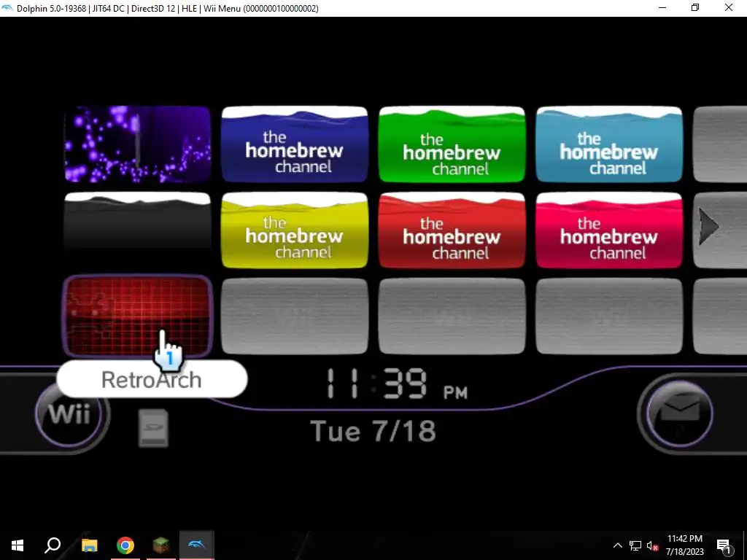The height and width of the screenshot is (560, 747).
Task: Show hidden system tray icons
Action: coord(617,545)
